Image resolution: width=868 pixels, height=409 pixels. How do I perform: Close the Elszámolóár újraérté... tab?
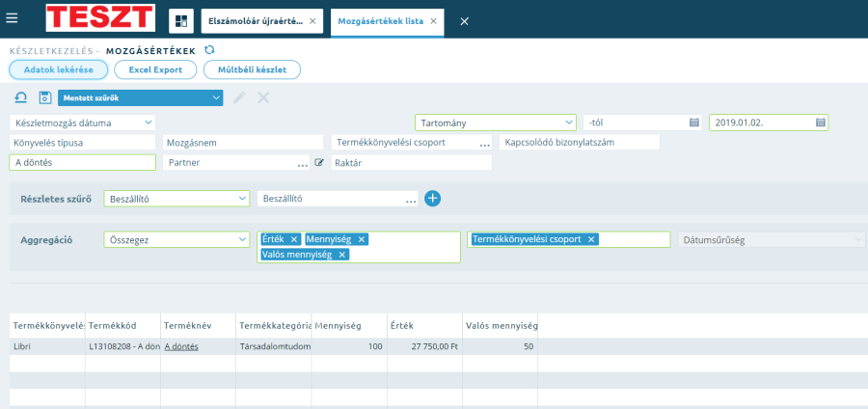click(x=312, y=21)
